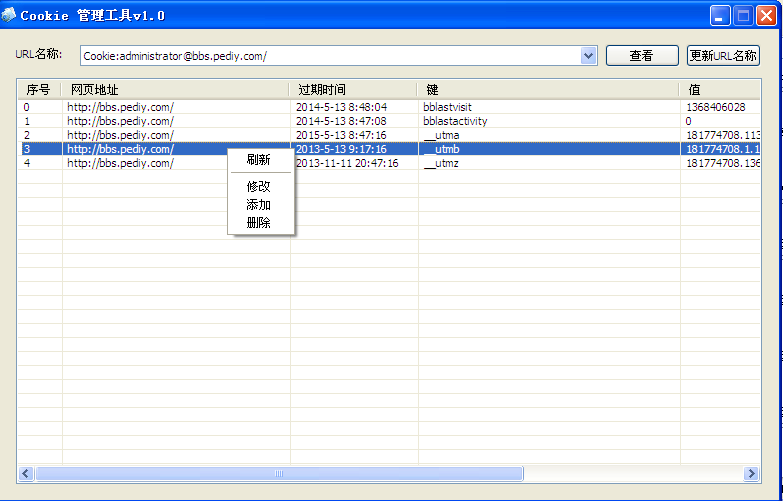The height and width of the screenshot is (501, 783).
Task: Click expiry 2014-5-13 8:47:08
Action: 341,121
